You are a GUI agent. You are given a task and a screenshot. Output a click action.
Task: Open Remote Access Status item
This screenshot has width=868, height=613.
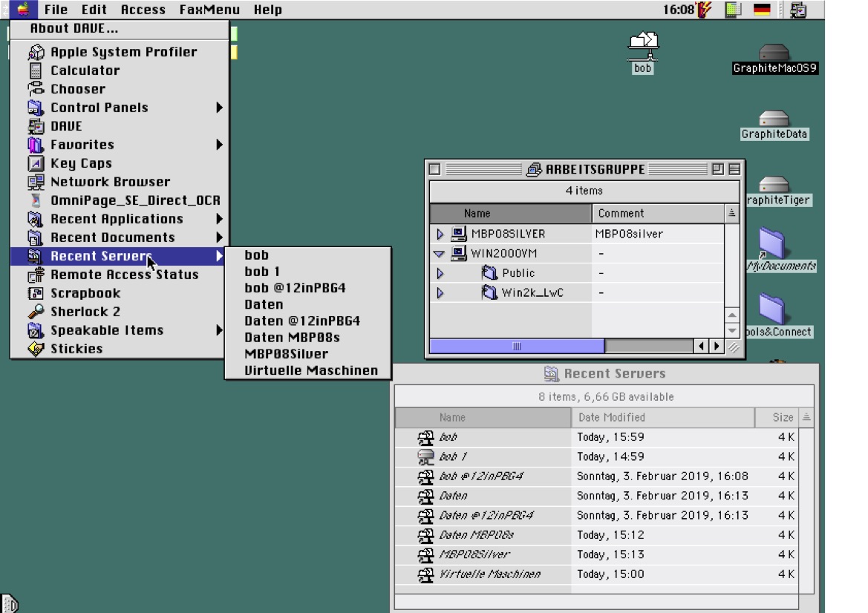(x=119, y=275)
